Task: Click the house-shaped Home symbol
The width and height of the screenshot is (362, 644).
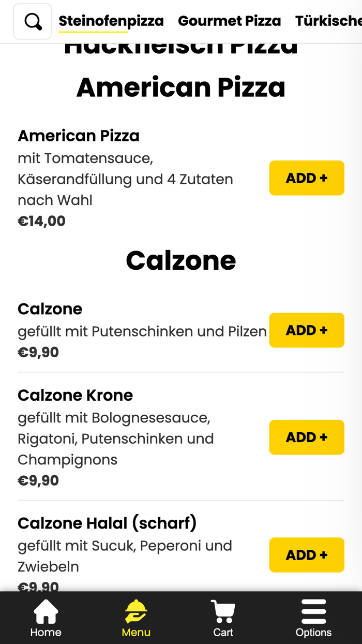Action: click(46, 611)
